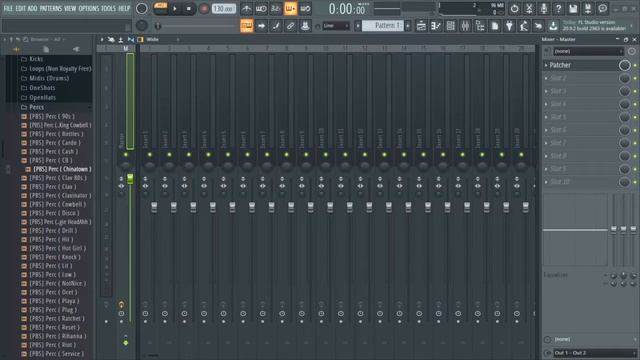Screen dimensions: 640x360
Task: Open the plugin picker plug icon
Action: tap(509, 26)
